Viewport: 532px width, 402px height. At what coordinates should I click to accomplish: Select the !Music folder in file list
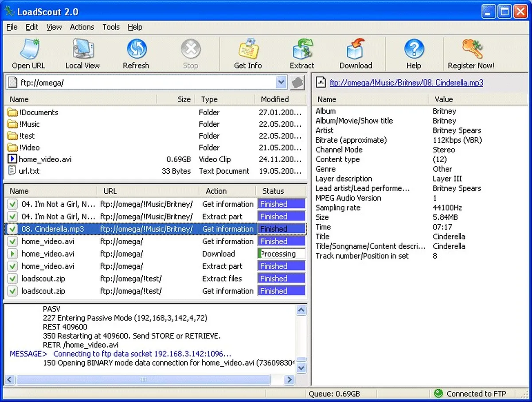pos(29,124)
